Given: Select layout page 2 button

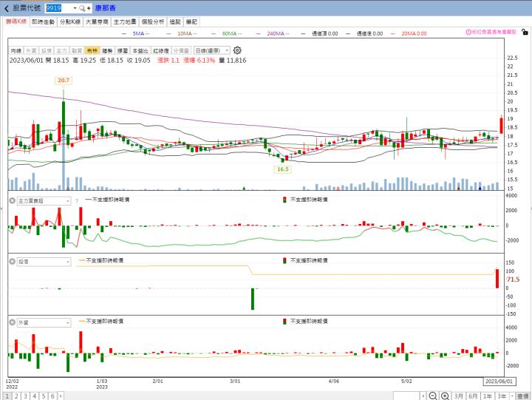Looking at the screenshot, I should point(16,396).
